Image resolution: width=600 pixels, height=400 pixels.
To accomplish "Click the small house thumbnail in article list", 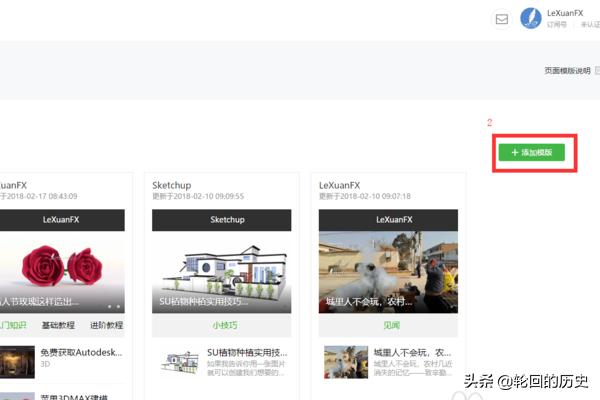I will pos(177,360).
